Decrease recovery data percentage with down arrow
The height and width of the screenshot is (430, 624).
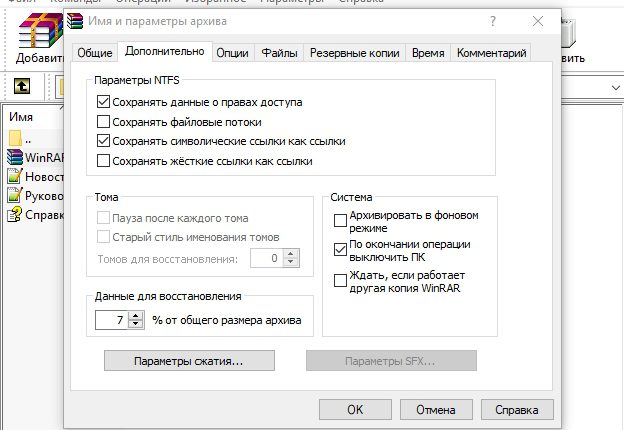pyautogui.click(x=136, y=324)
